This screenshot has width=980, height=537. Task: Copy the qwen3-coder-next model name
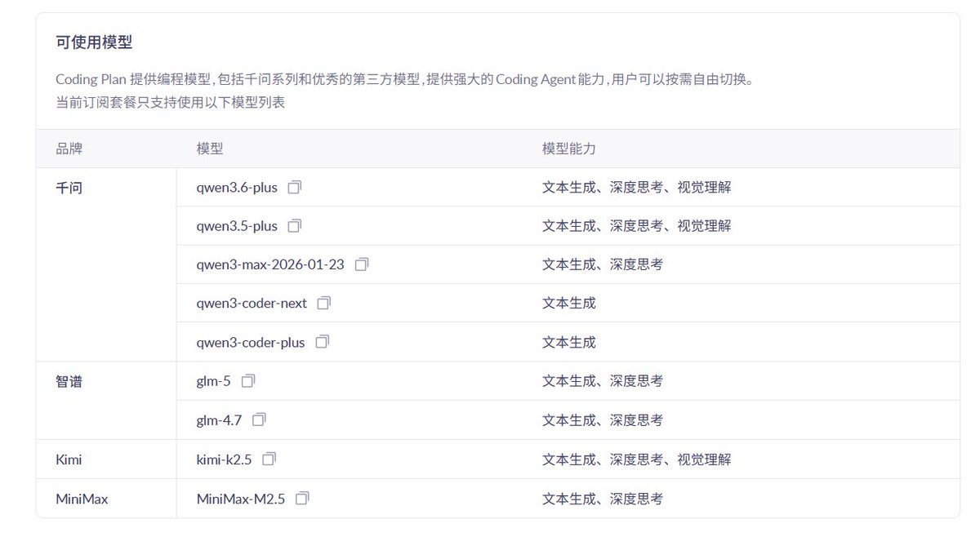pos(324,303)
